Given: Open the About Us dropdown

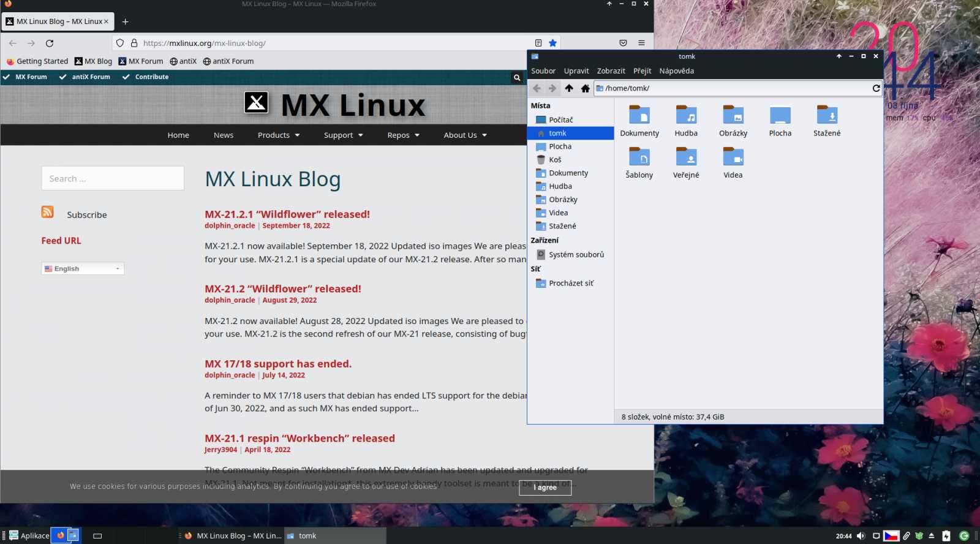Looking at the screenshot, I should (x=465, y=135).
